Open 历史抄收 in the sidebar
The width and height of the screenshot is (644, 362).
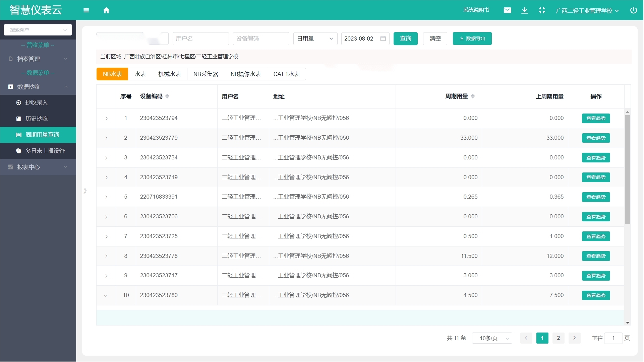tap(38, 119)
